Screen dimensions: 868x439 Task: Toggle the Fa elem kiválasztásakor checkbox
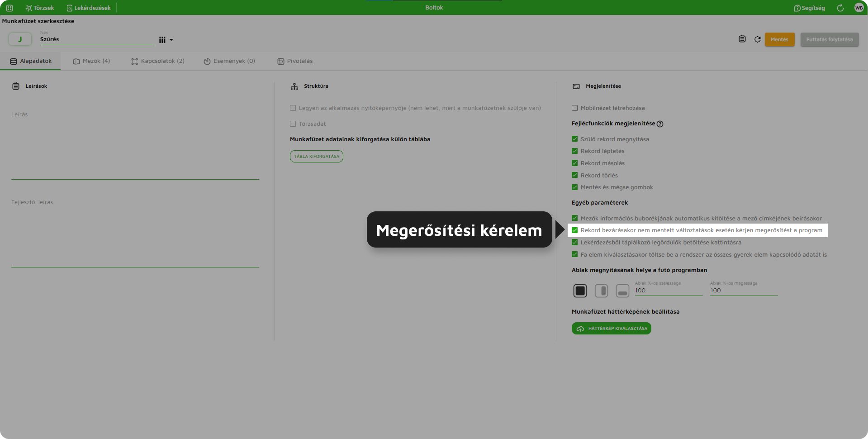(x=574, y=254)
